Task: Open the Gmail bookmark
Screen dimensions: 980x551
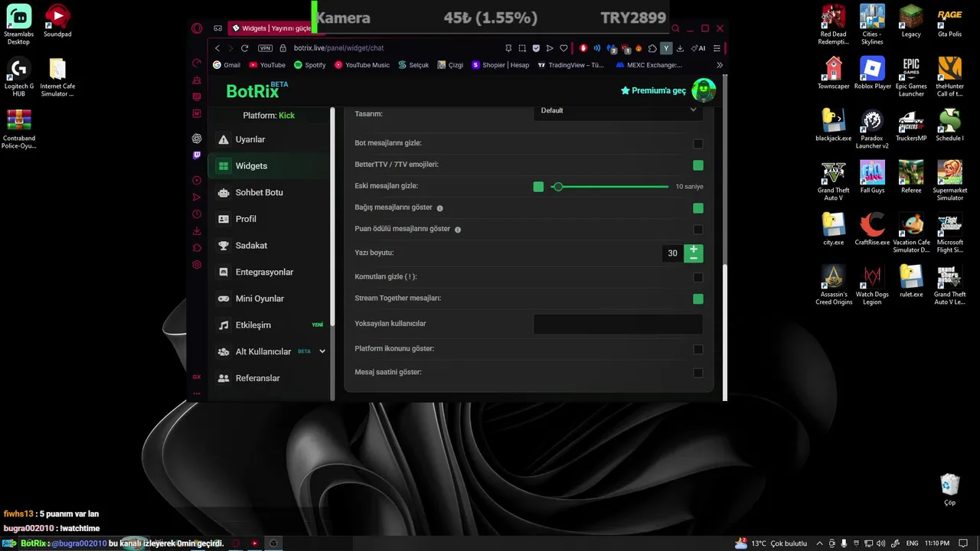Action: (227, 65)
